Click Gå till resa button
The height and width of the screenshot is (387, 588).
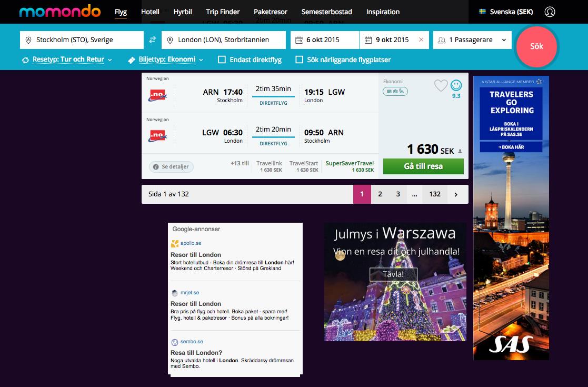click(423, 166)
